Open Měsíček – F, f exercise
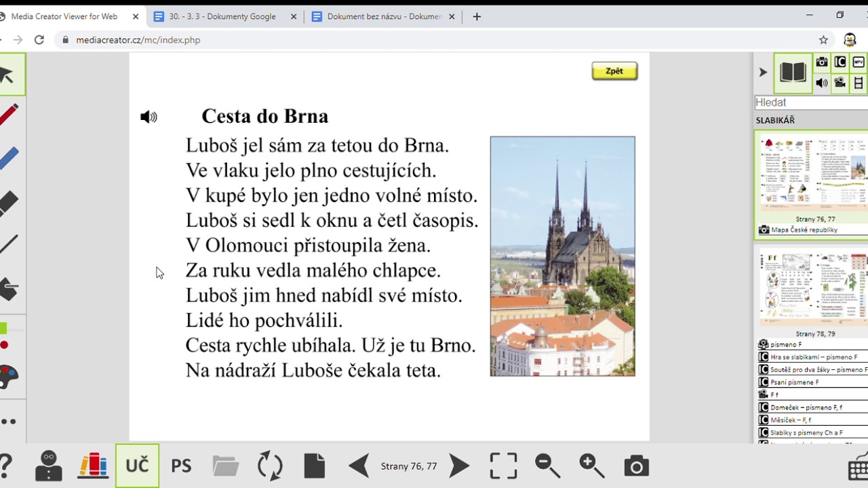This screenshot has height=488, width=868. point(812,420)
